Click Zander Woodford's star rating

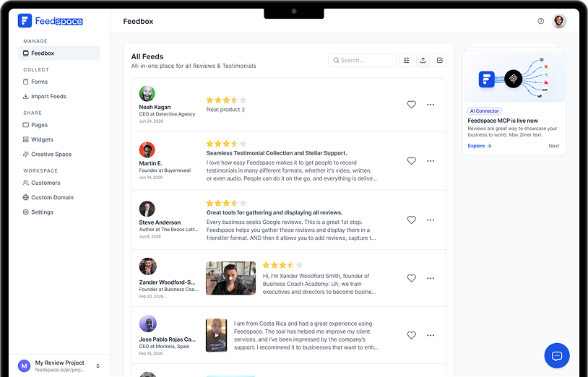pyautogui.click(x=282, y=265)
